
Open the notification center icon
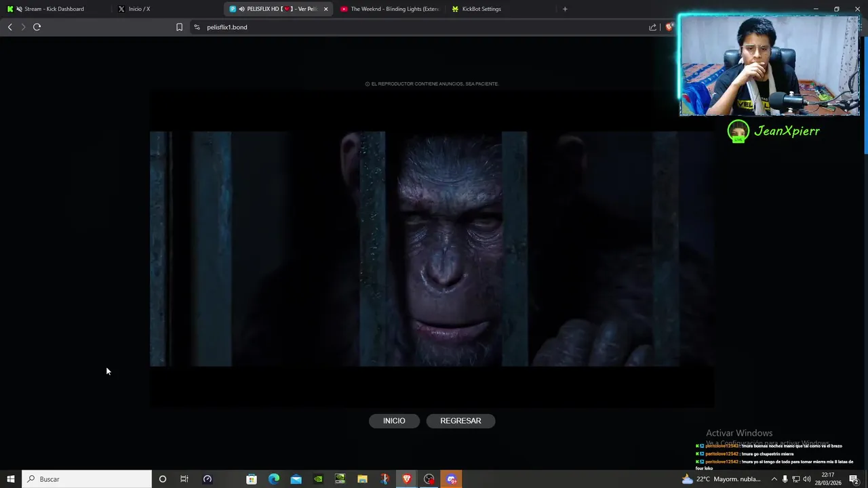[854, 479]
